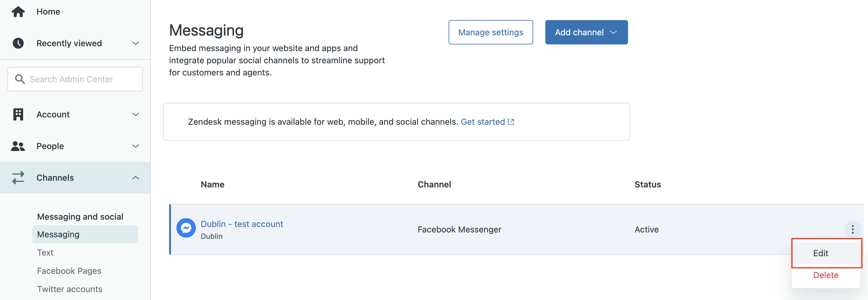
Task: Click the Facebook Messenger logo icon
Action: [186, 228]
